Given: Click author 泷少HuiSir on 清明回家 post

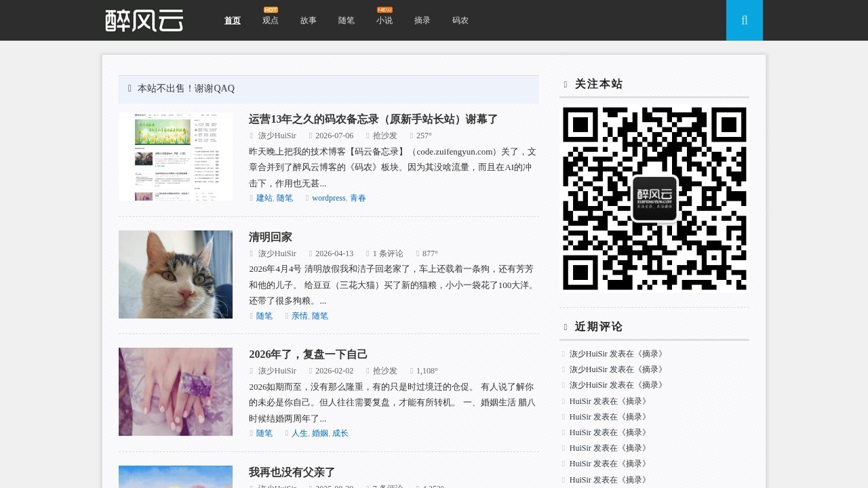Looking at the screenshot, I should (x=277, y=253).
